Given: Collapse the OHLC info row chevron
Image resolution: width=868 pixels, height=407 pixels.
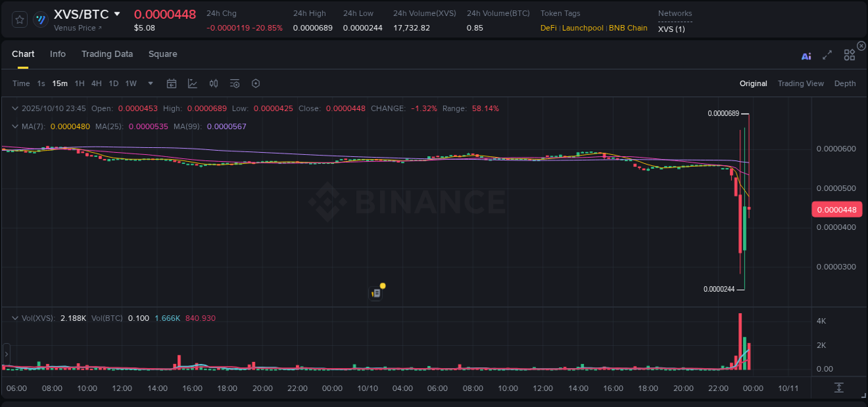Looking at the screenshot, I should pyautogui.click(x=15, y=108).
